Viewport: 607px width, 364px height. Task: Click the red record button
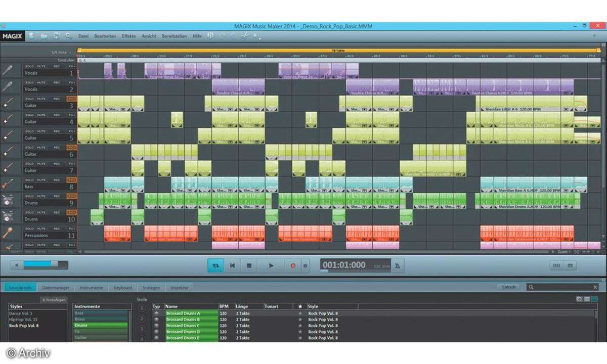coord(292,265)
